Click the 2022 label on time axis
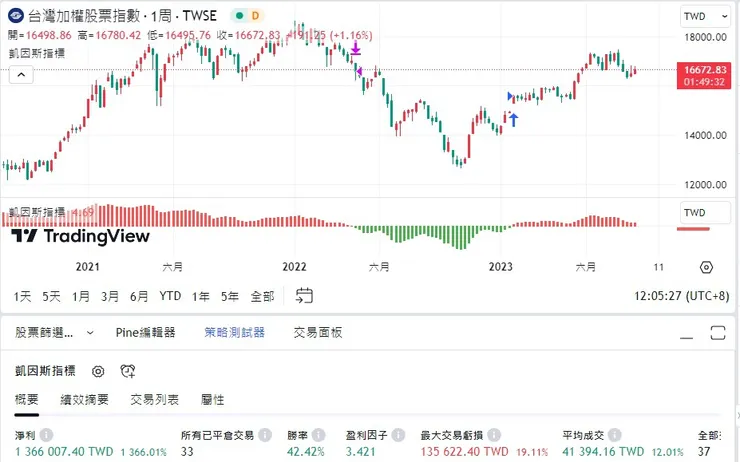Image resolution: width=740 pixels, height=462 pixels. pyautogui.click(x=294, y=267)
